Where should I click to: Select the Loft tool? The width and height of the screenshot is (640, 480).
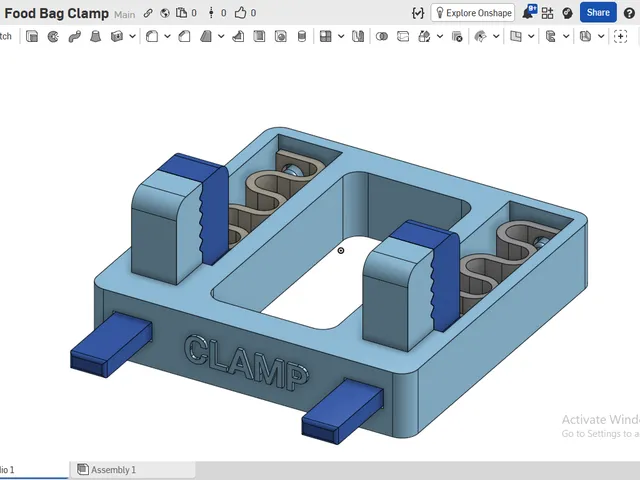pos(96,37)
